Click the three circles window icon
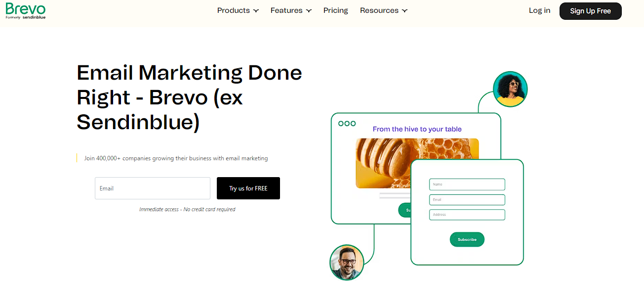 (347, 124)
